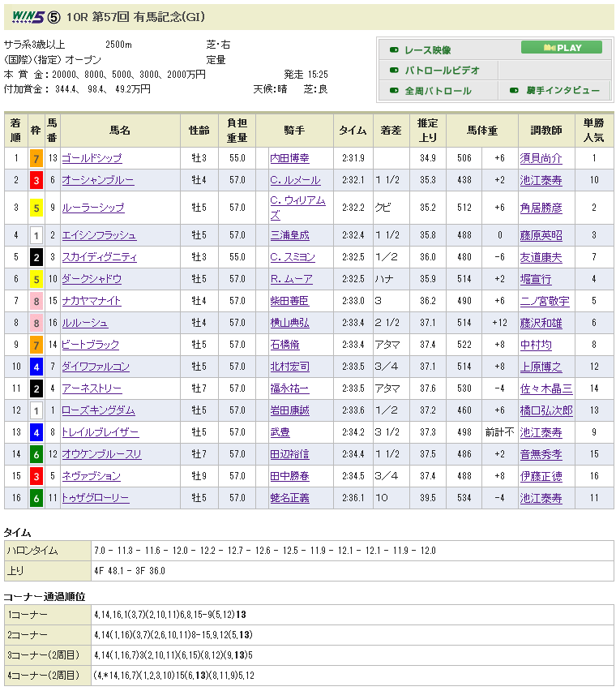Image resolution: width=616 pixels, height=691 pixels.
Task: Open horse ゴールドシップ profile link
Action: [92, 158]
